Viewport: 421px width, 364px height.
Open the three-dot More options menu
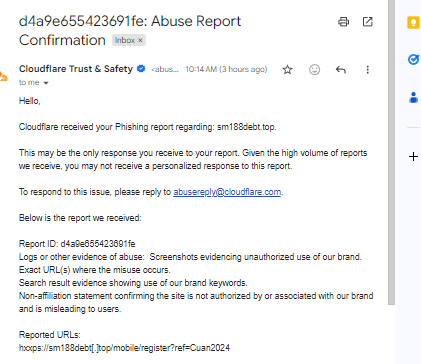pos(367,70)
